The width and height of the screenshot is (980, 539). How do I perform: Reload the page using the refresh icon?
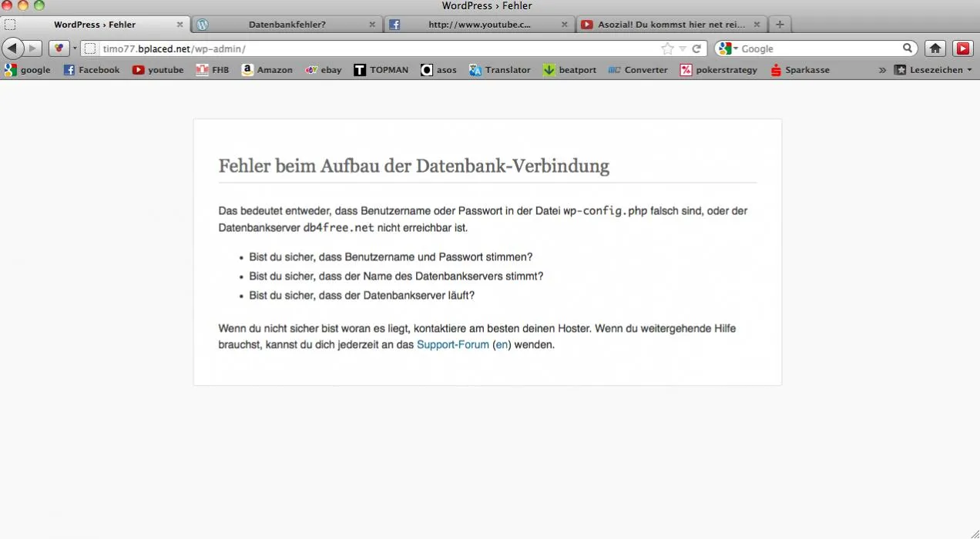tap(696, 49)
